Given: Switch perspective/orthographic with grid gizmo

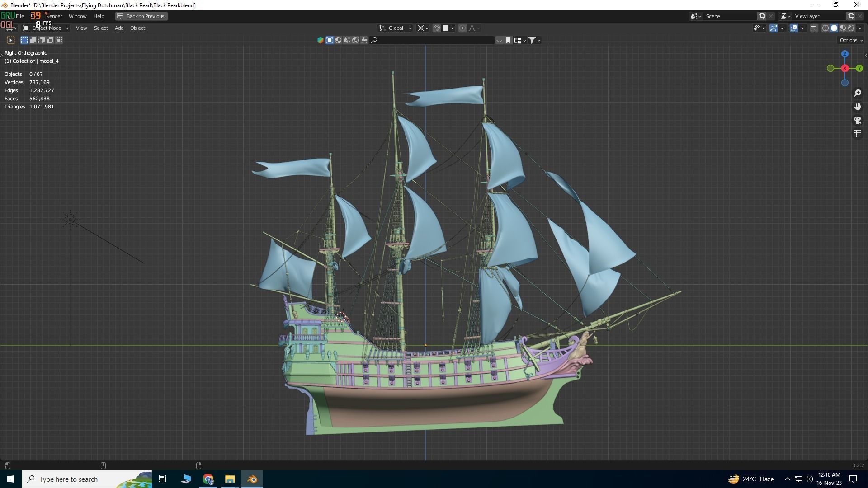Looking at the screenshot, I should (x=858, y=134).
